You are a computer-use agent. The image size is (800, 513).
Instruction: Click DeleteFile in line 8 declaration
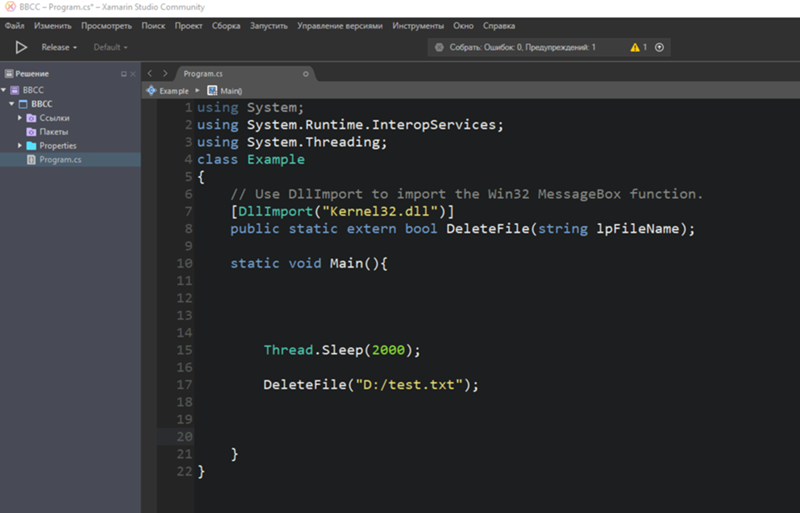488,229
